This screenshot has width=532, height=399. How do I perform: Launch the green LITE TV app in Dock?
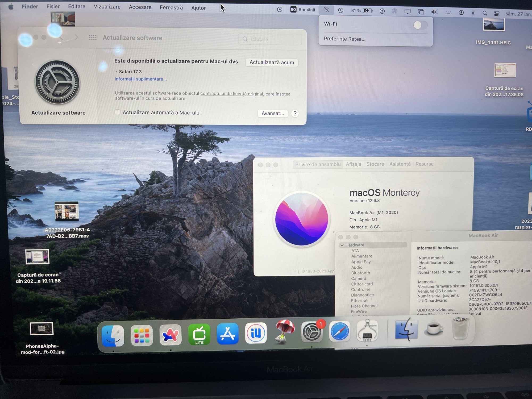pos(199,334)
